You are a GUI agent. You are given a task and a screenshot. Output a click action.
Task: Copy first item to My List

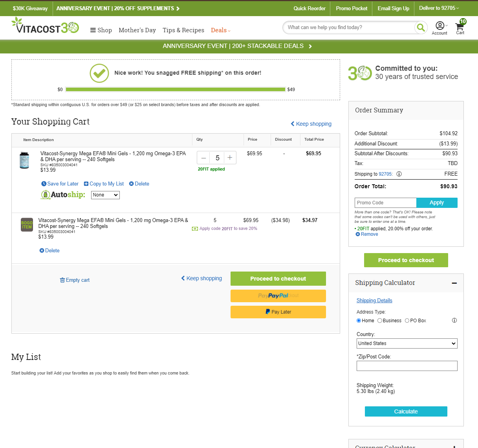coord(104,184)
